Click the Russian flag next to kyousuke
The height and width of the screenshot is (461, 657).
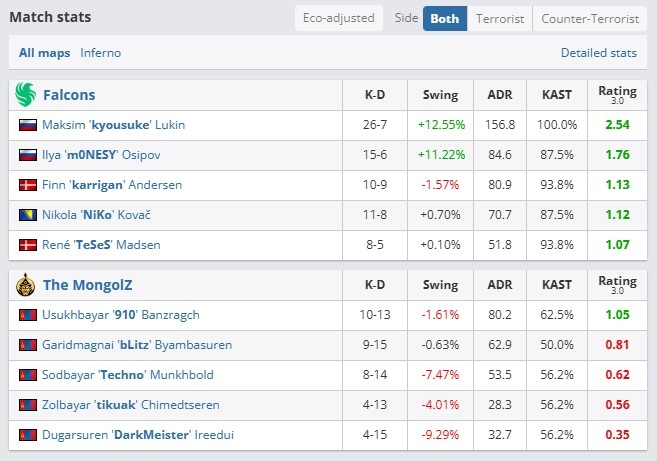click(x=28, y=125)
